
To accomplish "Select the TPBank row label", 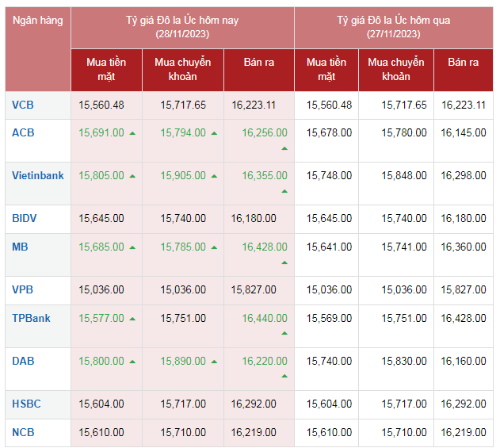I will click(31, 318).
